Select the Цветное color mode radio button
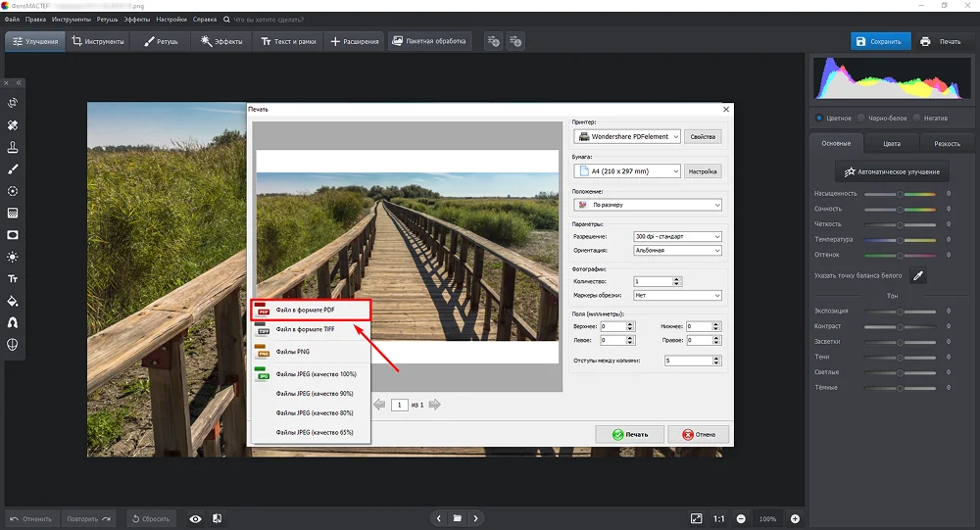 (x=819, y=118)
